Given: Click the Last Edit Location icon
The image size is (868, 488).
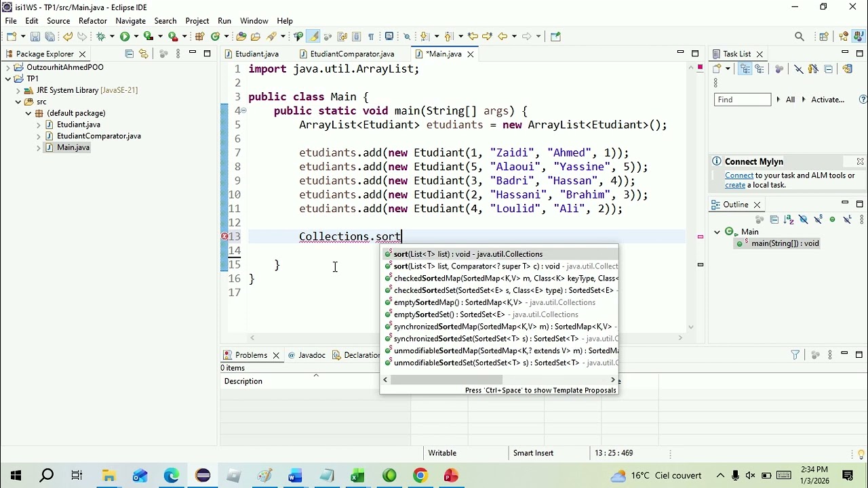Looking at the screenshot, I should [473, 37].
